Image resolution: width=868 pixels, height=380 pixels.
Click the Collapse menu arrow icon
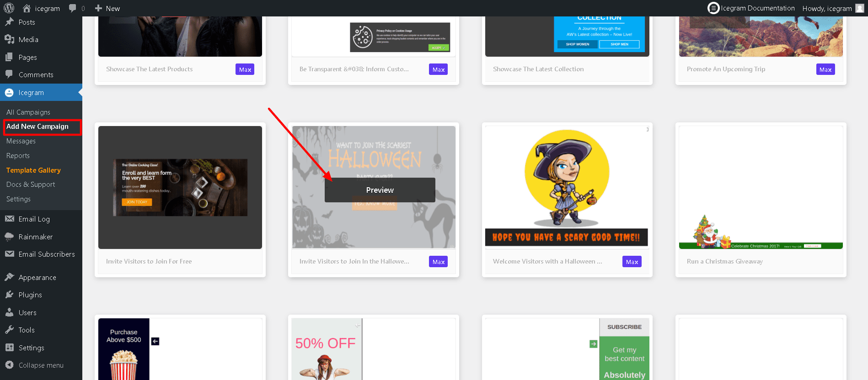coord(9,365)
